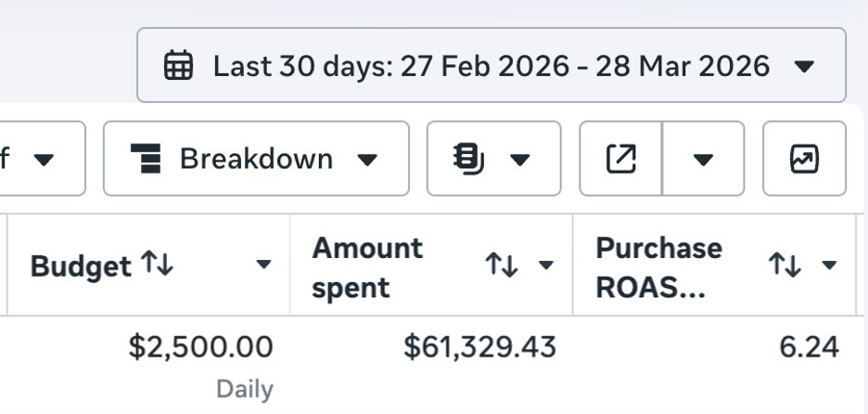Click the Breakdown stacked bars icon
The height and width of the screenshot is (414, 868).
click(x=146, y=159)
